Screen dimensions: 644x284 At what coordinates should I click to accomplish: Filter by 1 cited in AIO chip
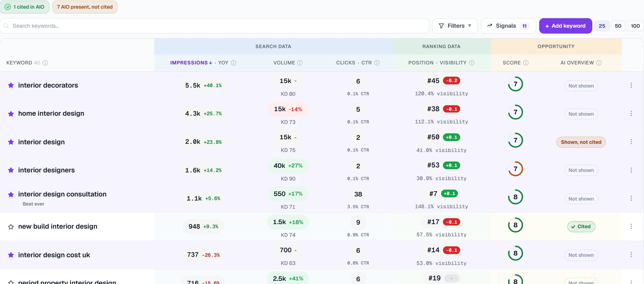point(25,7)
